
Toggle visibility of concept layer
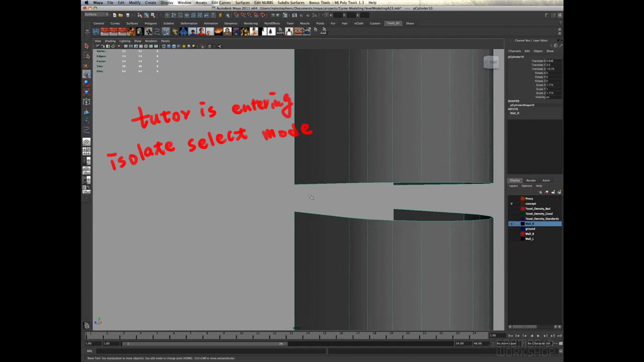coord(512,203)
